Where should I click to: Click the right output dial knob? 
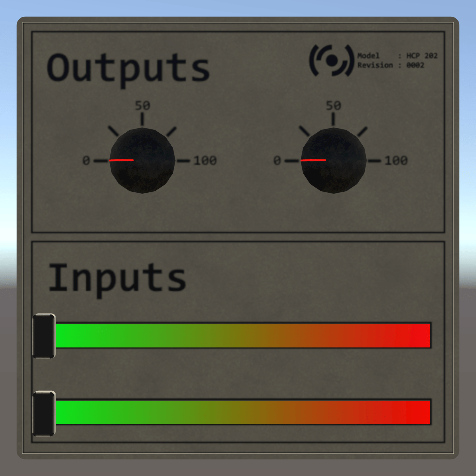coord(333,160)
